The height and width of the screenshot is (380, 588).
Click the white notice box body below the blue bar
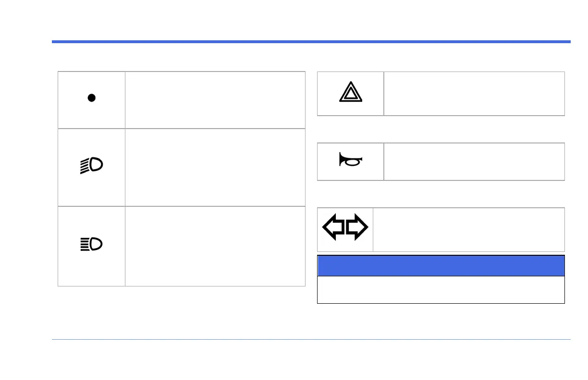point(441,290)
